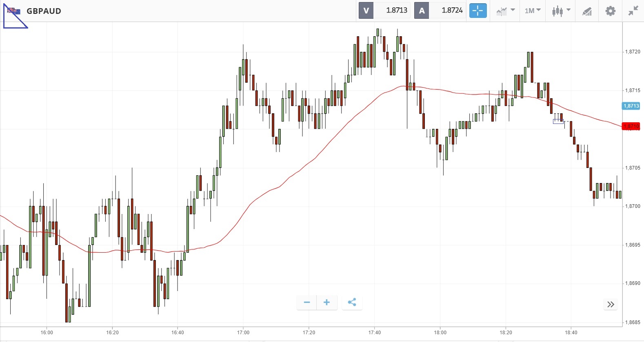
Task: Open the candlestick chart type dropdown
Action: (561, 11)
